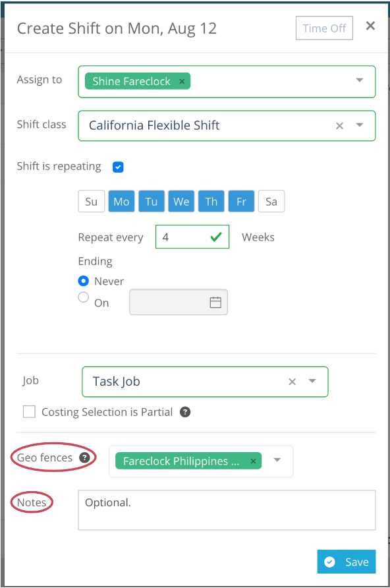
Task: Open the Job dropdown arrow
Action: (312, 381)
